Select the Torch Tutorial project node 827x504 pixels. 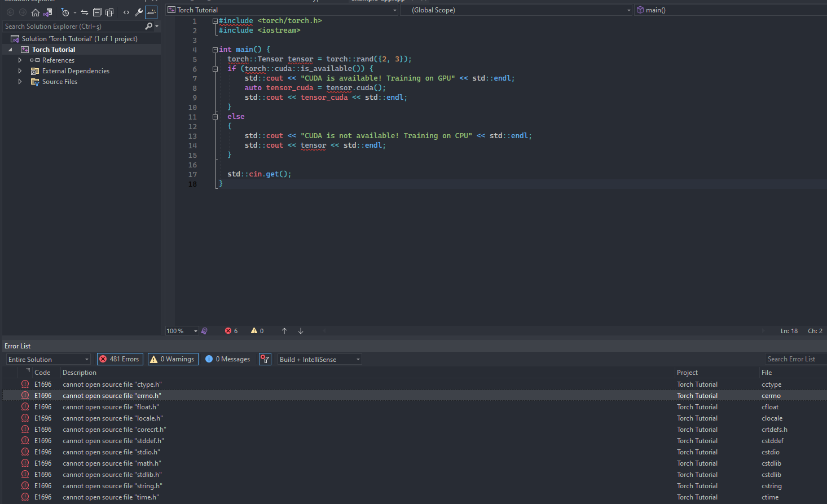point(54,50)
